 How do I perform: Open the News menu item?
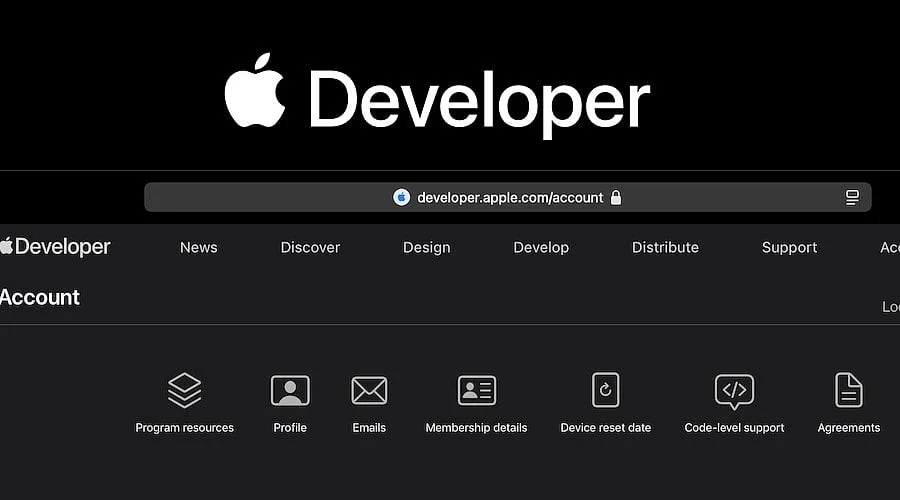point(199,247)
